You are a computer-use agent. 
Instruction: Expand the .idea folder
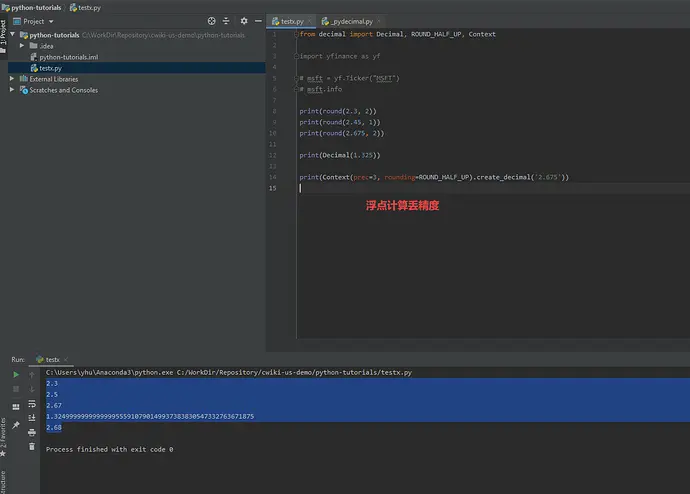click(x=22, y=45)
